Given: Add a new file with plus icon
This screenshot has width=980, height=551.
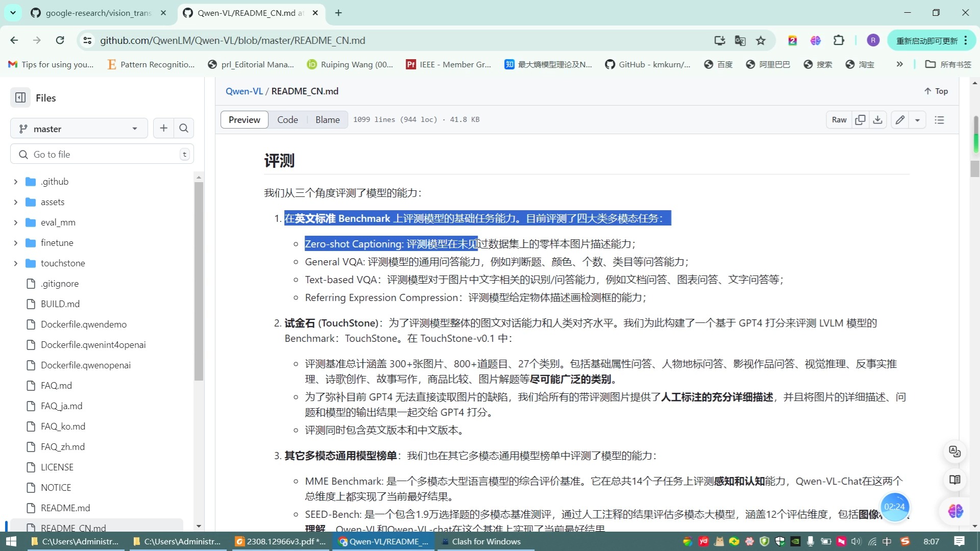Looking at the screenshot, I should pyautogui.click(x=163, y=128).
